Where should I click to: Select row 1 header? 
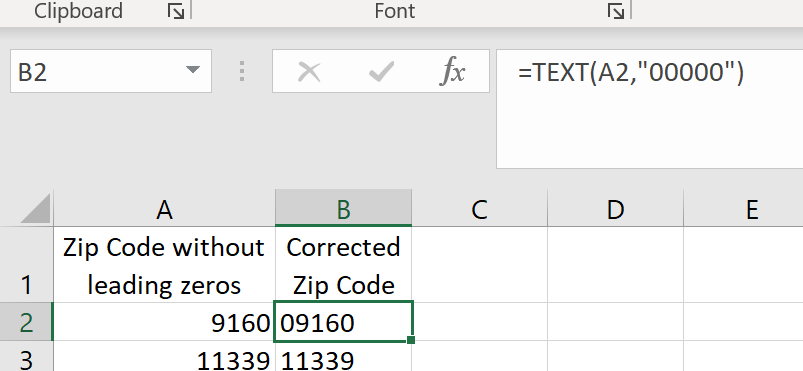(26, 264)
